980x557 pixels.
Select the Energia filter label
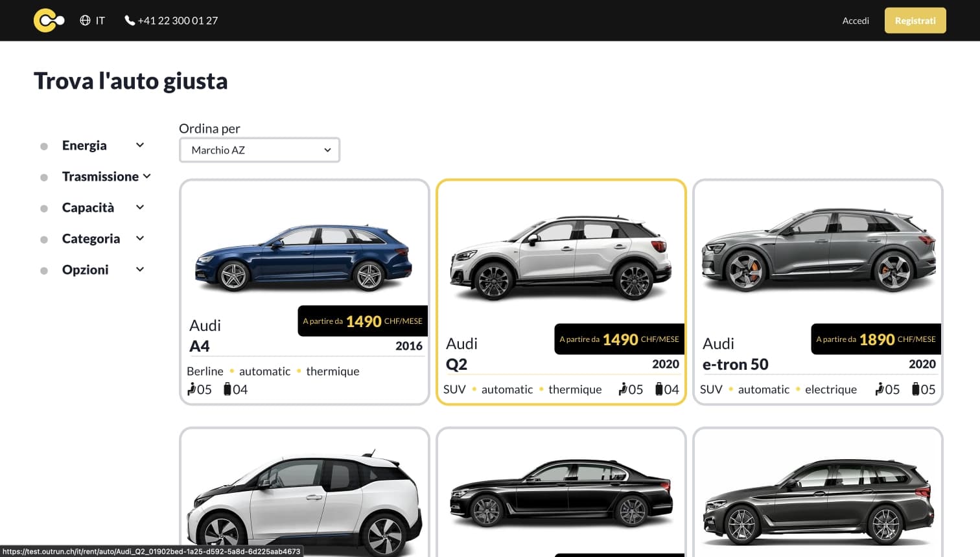coord(84,146)
